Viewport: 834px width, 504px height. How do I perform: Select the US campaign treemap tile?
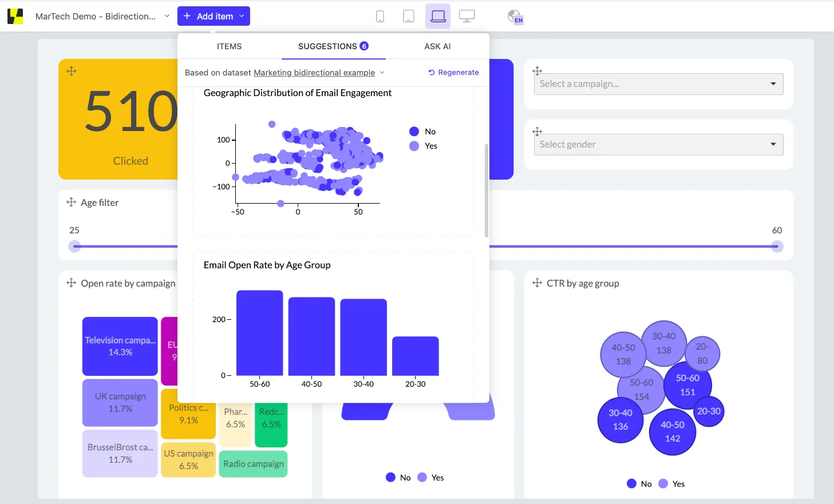pyautogui.click(x=188, y=459)
